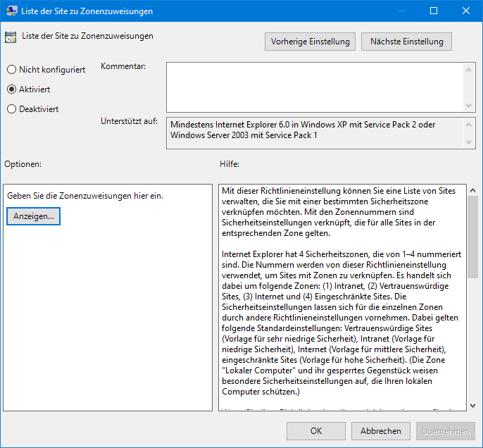Jump to 'Nächste Einstellung'
This screenshot has width=483, height=448.
pyautogui.click(x=406, y=42)
